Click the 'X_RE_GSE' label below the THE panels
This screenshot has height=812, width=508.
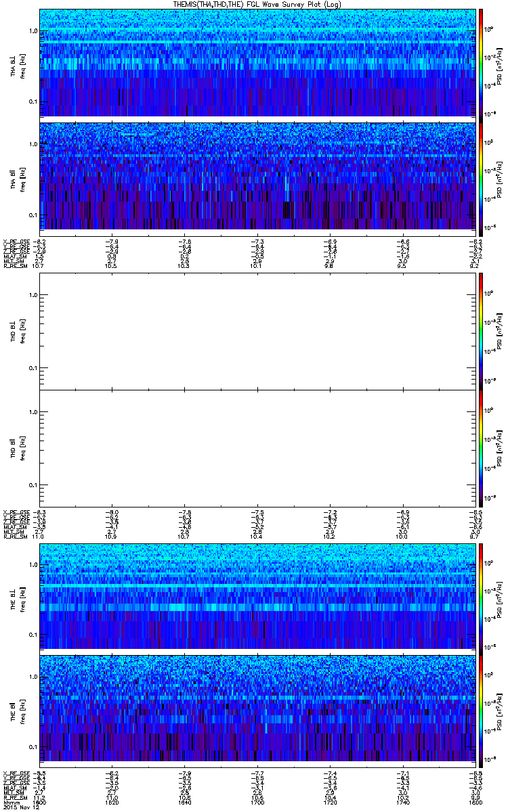pos(16,773)
